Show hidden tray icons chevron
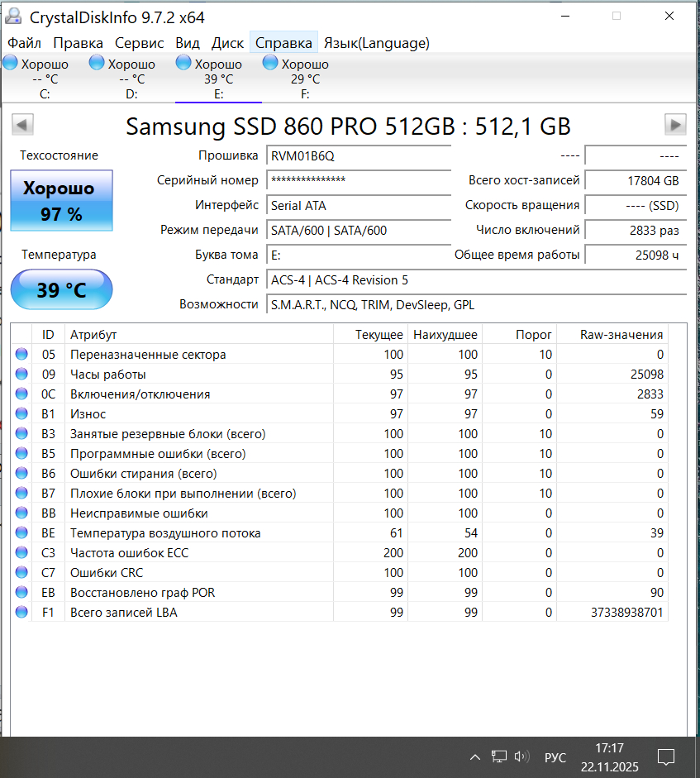The height and width of the screenshot is (778, 700). 474,757
